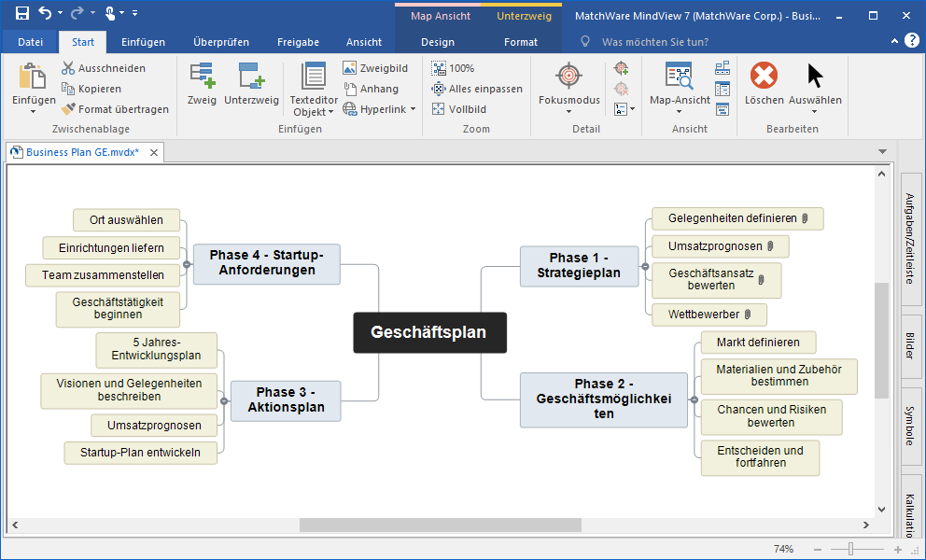The image size is (926, 560).
Task: Switch to the Gantt view icon
Action: pyautogui.click(x=723, y=109)
